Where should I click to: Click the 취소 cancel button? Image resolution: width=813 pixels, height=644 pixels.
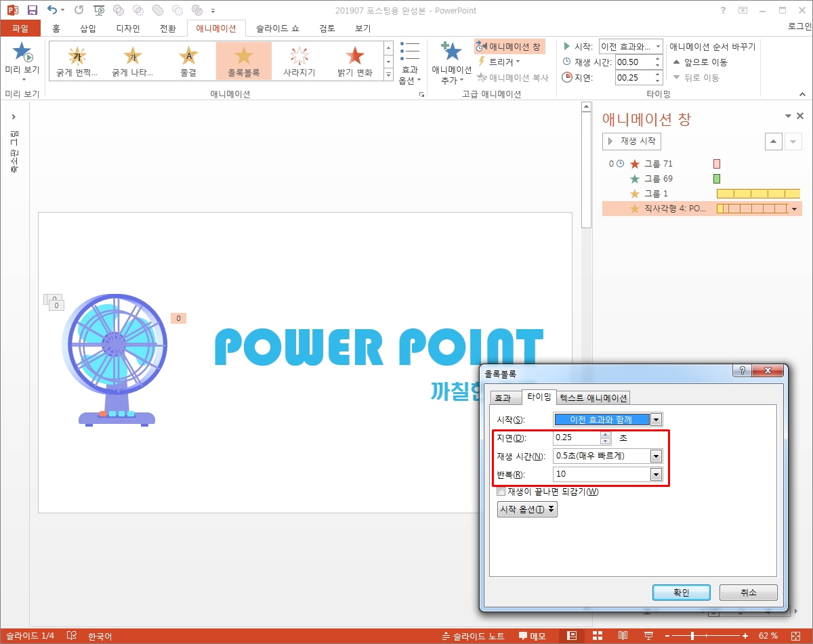[x=749, y=593]
